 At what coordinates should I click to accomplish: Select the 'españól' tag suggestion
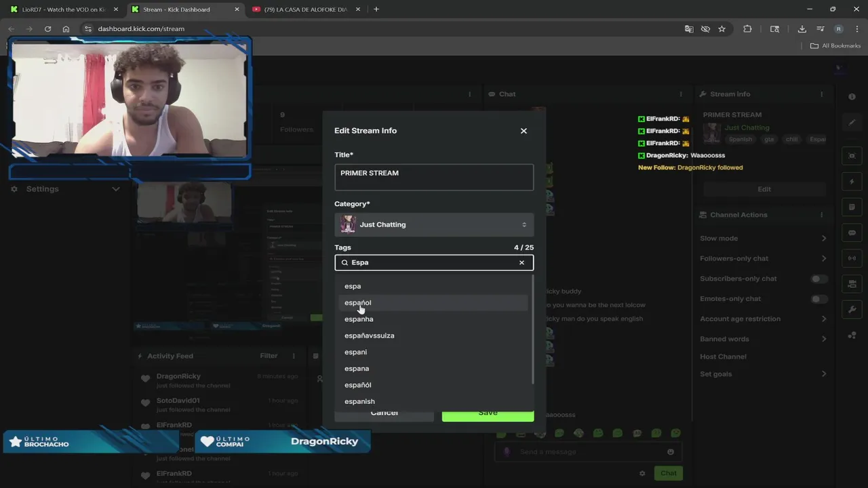click(x=358, y=385)
